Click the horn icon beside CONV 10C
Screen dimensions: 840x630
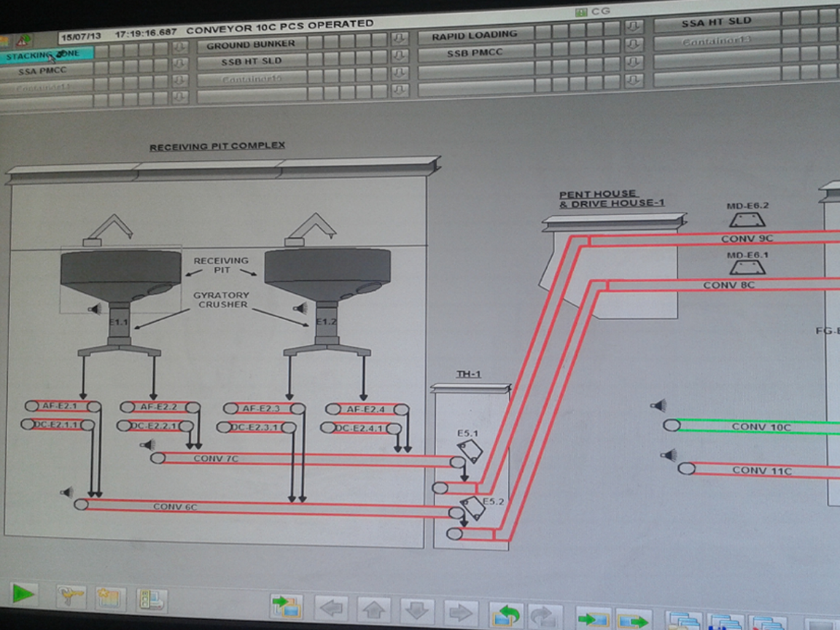click(x=658, y=405)
